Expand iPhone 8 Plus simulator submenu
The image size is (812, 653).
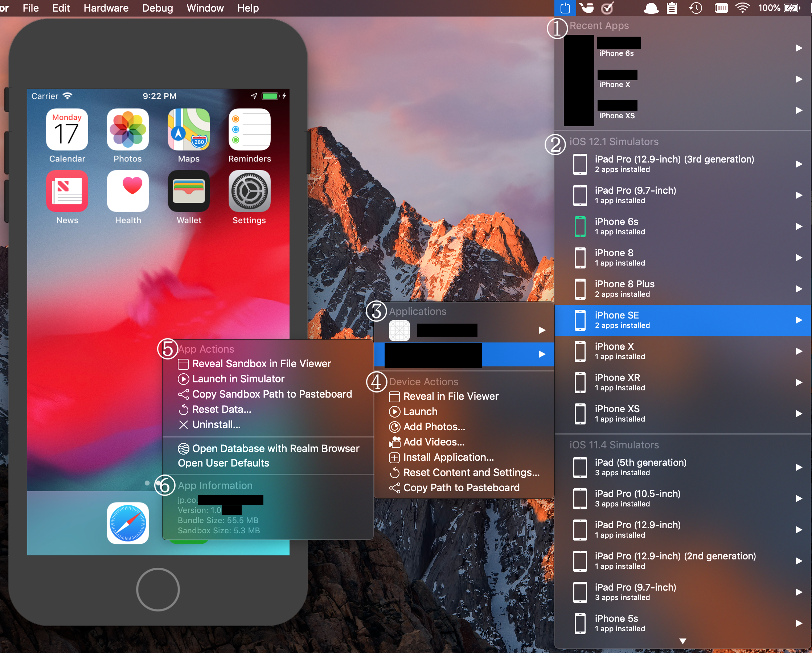683,289
